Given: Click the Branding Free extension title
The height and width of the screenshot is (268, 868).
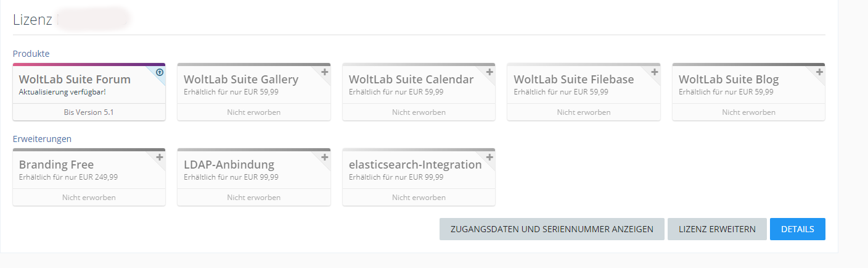Looking at the screenshot, I should [x=56, y=165].
